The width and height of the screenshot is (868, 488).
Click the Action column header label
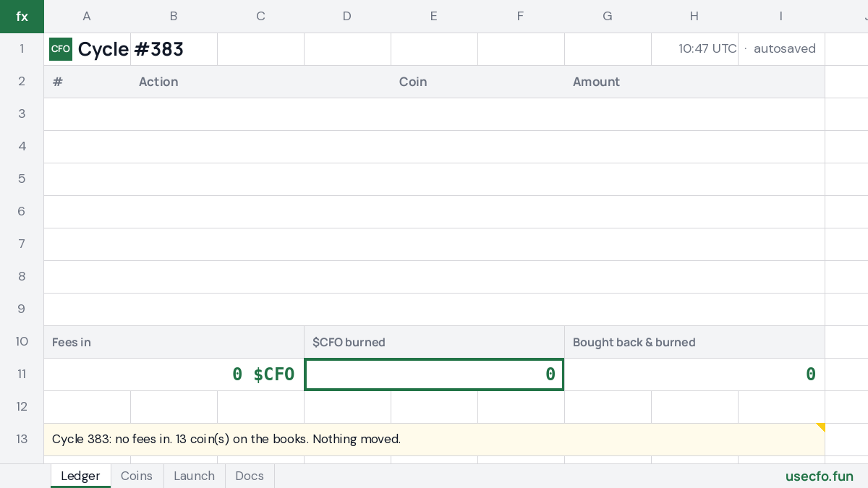(x=158, y=82)
